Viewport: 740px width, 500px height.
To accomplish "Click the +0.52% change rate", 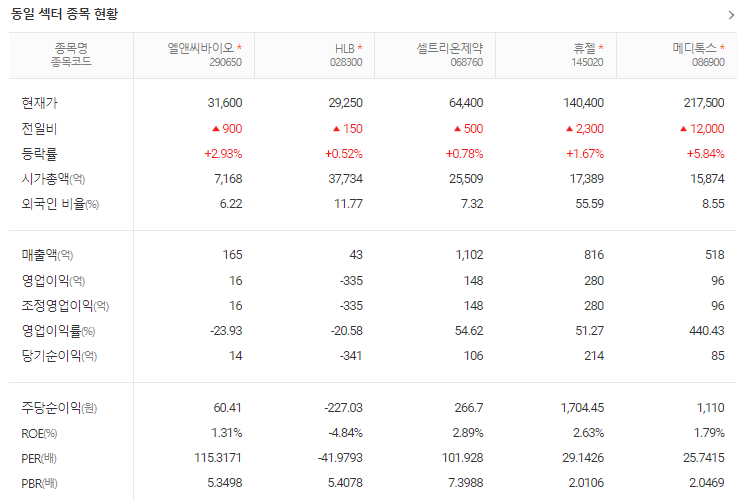I will [344, 154].
